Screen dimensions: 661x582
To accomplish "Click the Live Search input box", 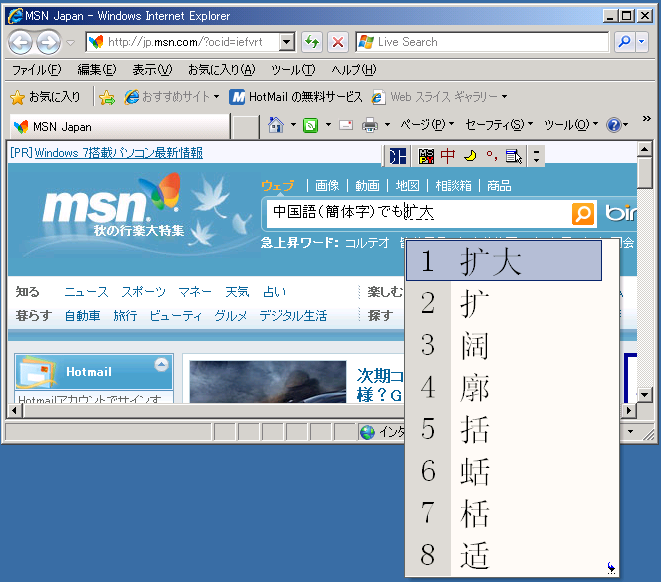I will pos(482,42).
